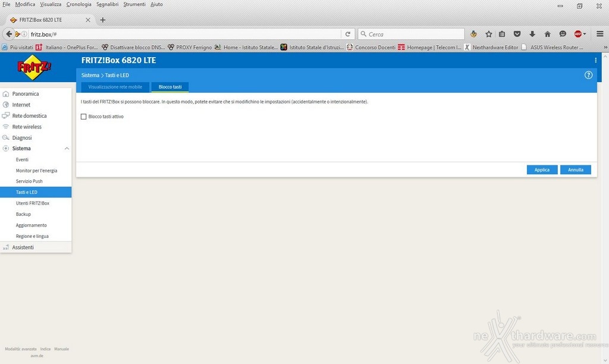Click the Manuale footer link
Screen dimensions: 609x364
point(61,349)
